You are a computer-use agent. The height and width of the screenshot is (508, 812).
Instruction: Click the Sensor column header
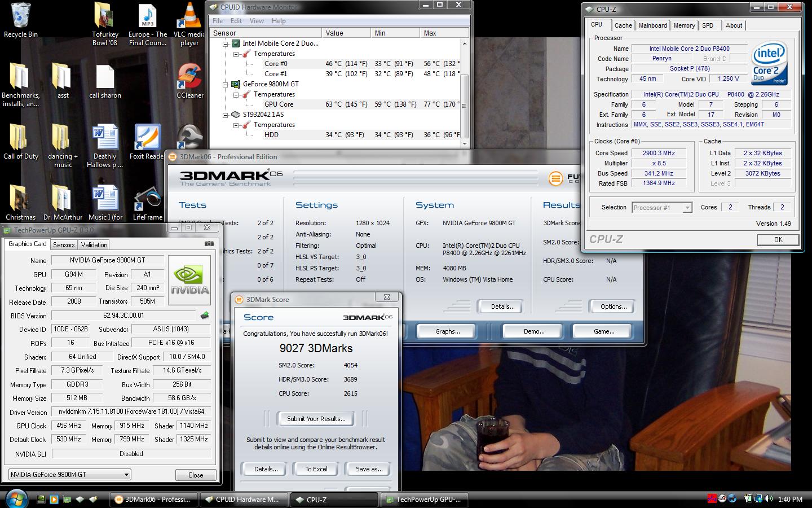(x=266, y=33)
